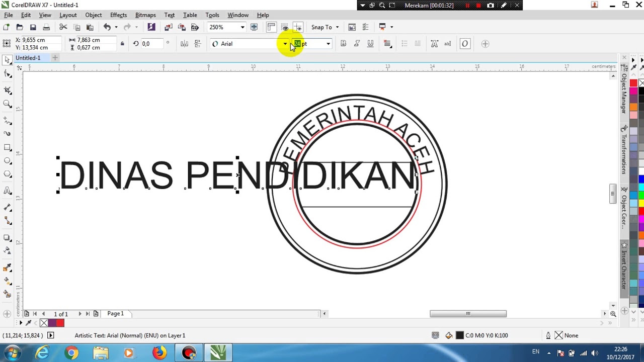Select the Ellipse tool

click(x=8, y=161)
